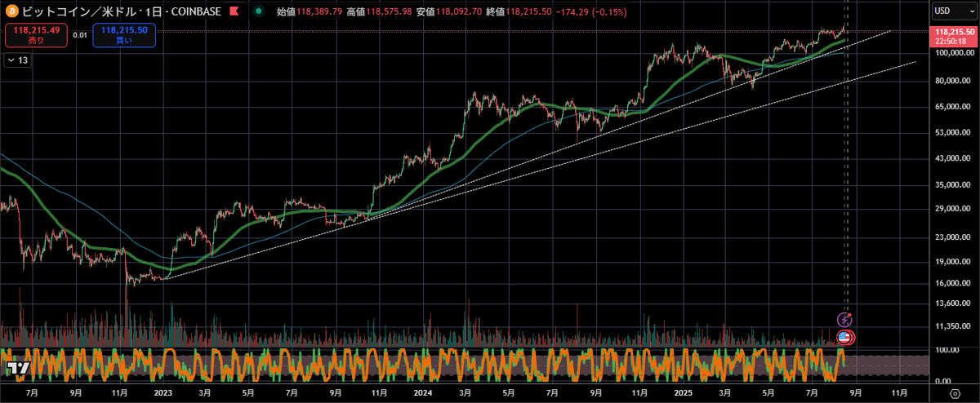The width and height of the screenshot is (980, 403).
Task: Click the 0.01 spread value
Action: tap(79, 36)
